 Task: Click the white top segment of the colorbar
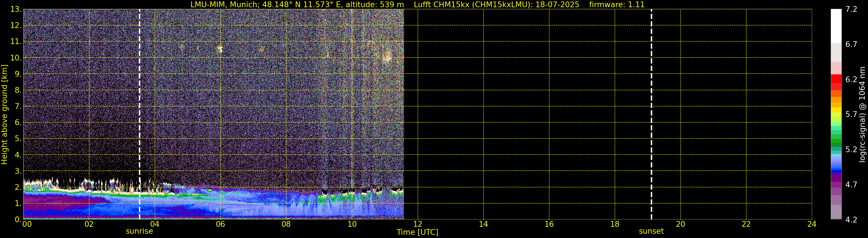836,26
